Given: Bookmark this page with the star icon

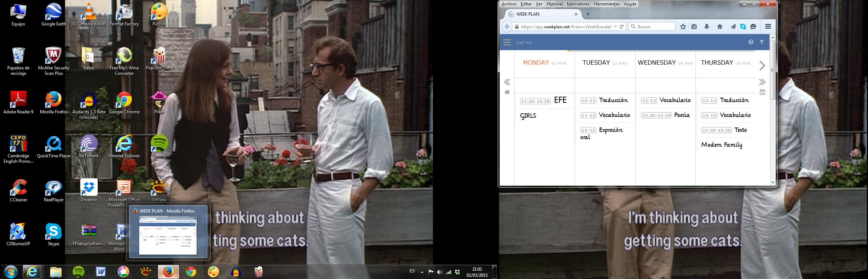Looking at the screenshot, I should (683, 27).
